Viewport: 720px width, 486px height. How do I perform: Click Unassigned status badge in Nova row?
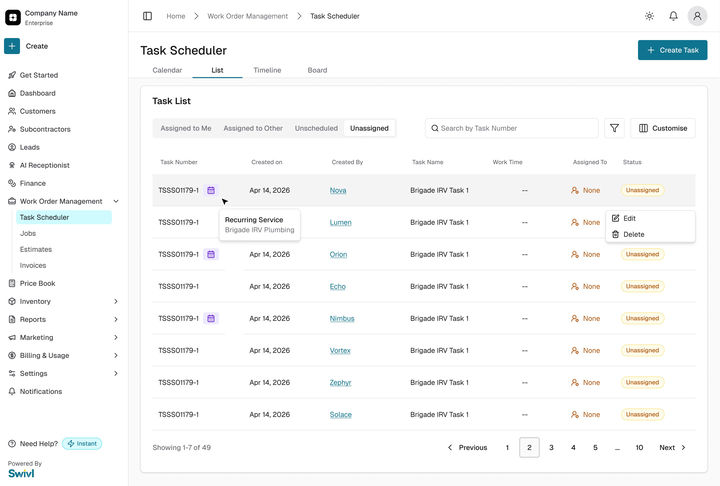642,190
